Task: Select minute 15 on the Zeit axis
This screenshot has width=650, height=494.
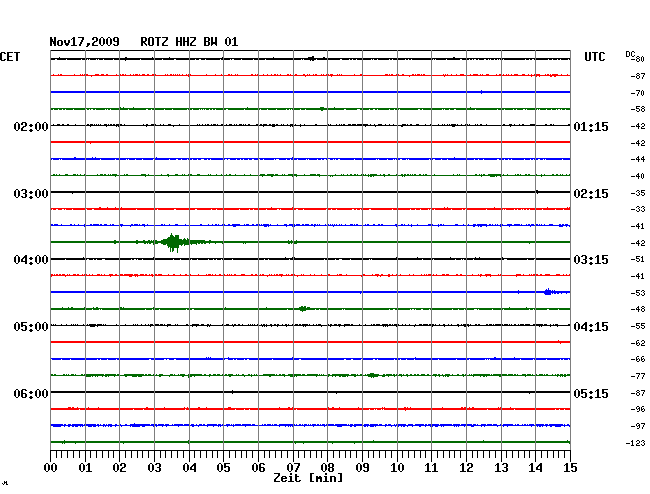Action: click(570, 467)
